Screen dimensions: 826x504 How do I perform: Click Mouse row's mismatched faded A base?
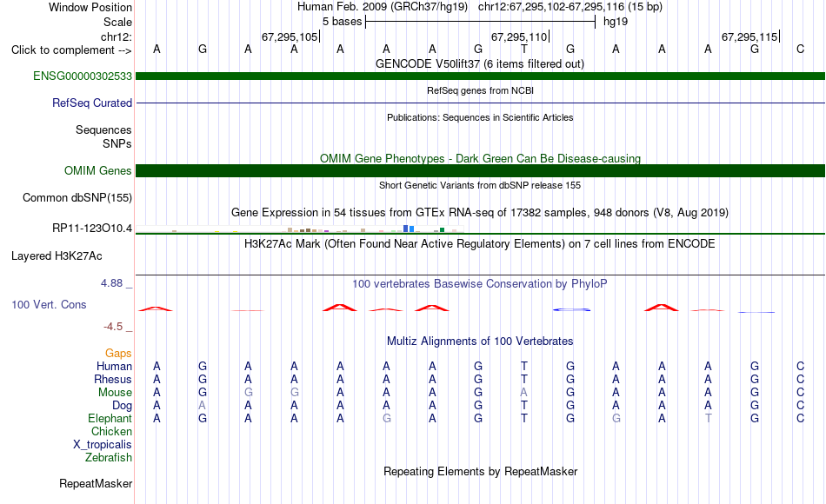pos(524,393)
